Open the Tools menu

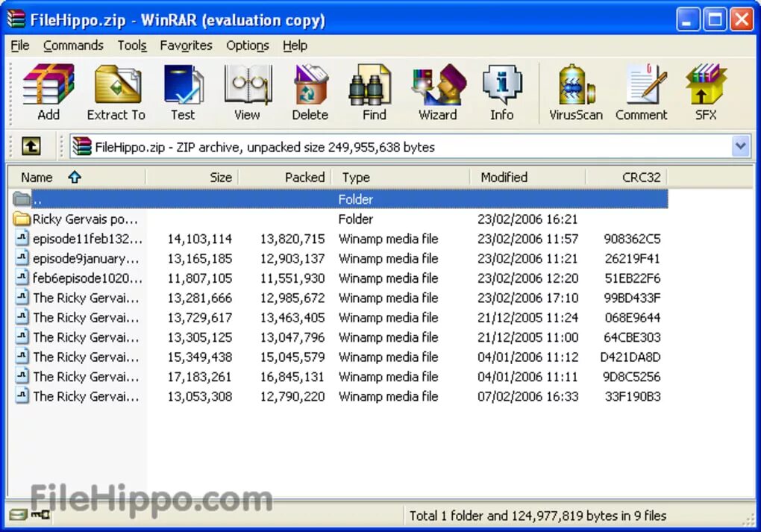[132, 46]
